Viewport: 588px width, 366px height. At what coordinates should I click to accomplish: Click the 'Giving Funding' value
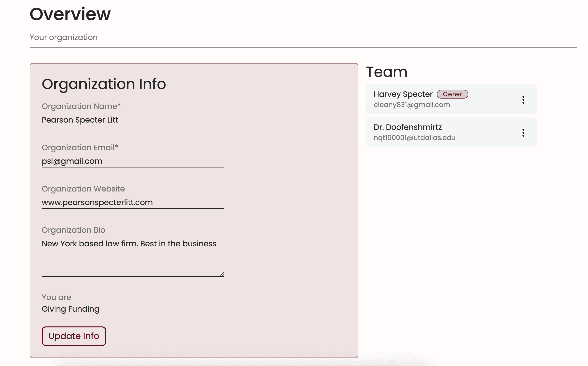pyautogui.click(x=70, y=309)
